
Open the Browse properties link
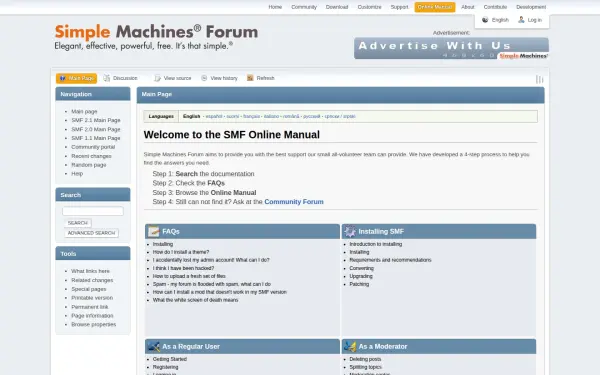[93, 324]
